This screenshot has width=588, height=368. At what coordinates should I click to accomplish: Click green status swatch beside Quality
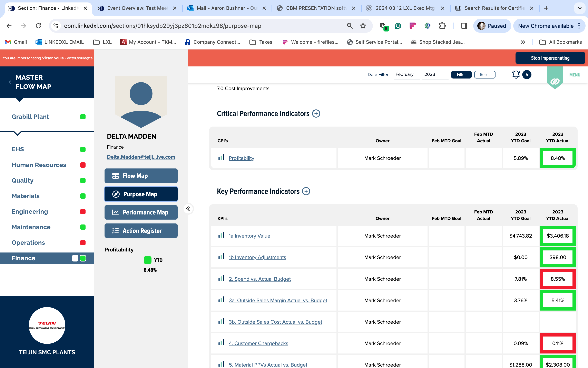point(83,180)
